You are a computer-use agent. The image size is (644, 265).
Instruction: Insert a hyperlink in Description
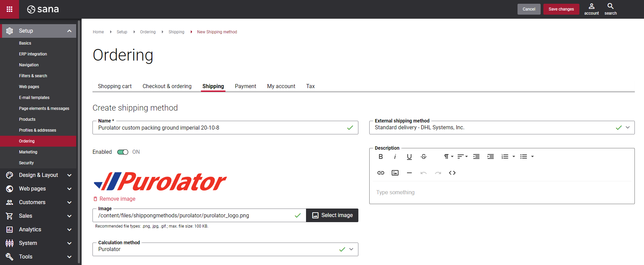click(381, 173)
